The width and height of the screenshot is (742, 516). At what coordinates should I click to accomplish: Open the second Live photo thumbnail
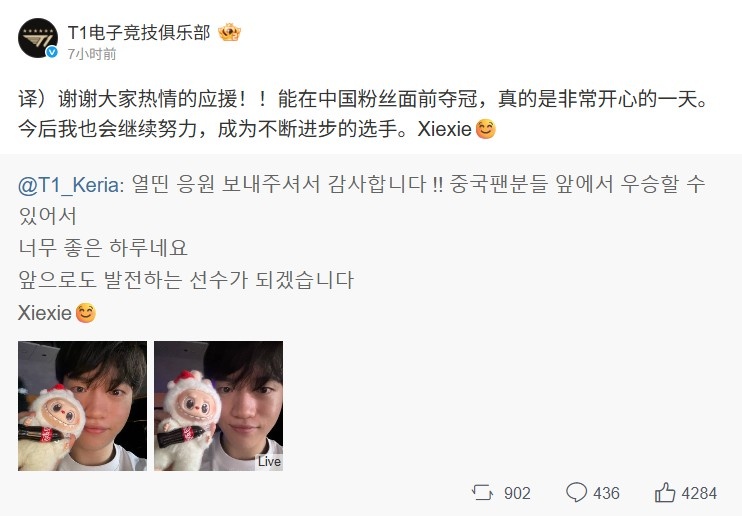[219, 406]
